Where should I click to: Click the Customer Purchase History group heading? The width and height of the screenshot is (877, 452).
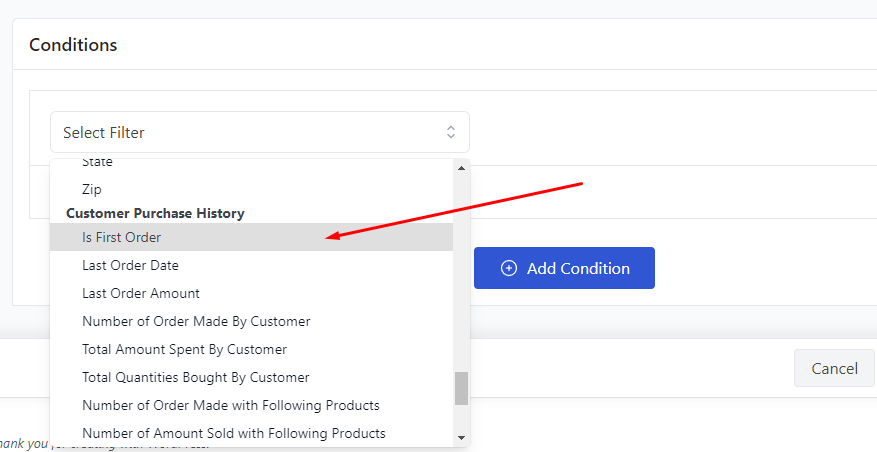(155, 213)
